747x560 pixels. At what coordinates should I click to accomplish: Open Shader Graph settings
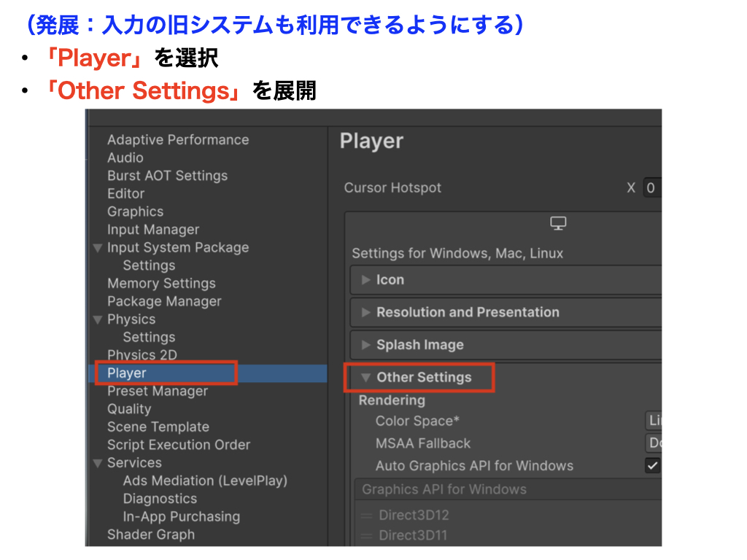pyautogui.click(x=150, y=534)
